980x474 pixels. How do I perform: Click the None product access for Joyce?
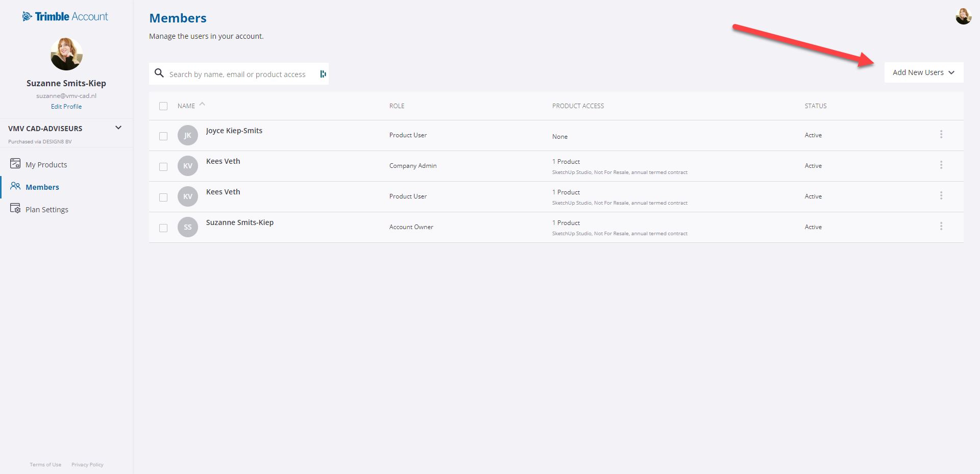[560, 137]
